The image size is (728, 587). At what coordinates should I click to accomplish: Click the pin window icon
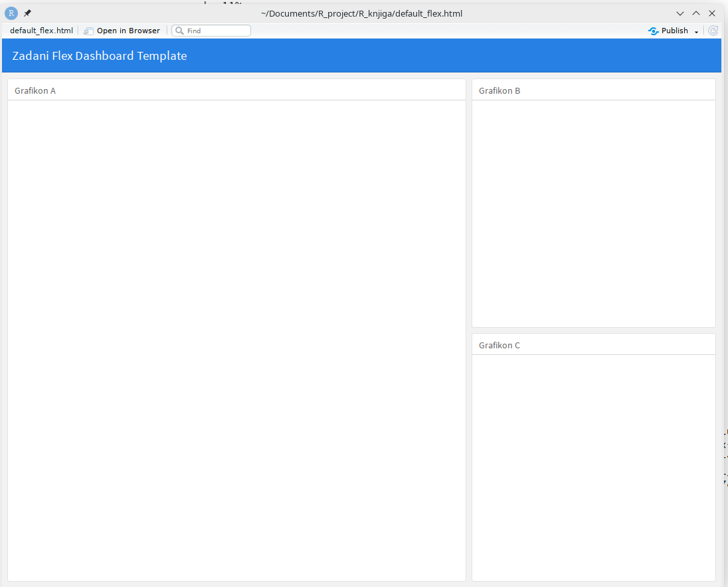[x=27, y=13]
